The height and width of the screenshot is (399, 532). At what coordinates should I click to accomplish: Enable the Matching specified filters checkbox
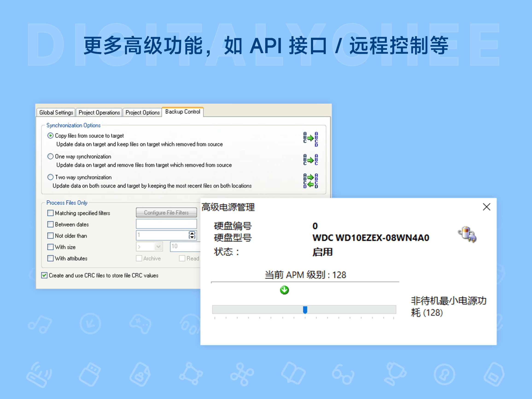[x=50, y=213]
